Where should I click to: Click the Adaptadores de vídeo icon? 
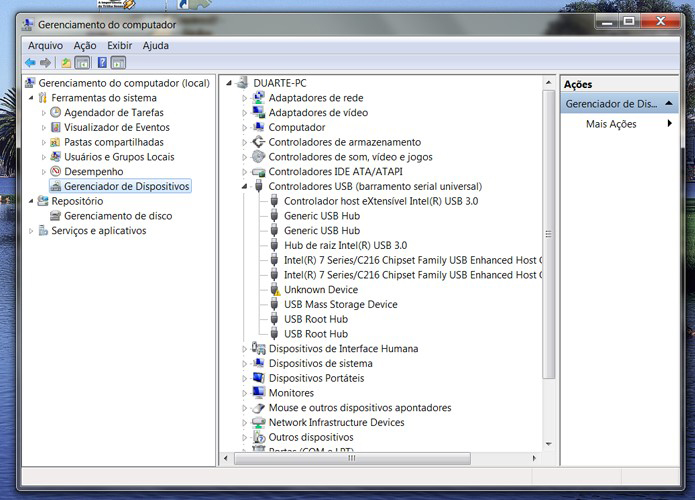(x=258, y=113)
